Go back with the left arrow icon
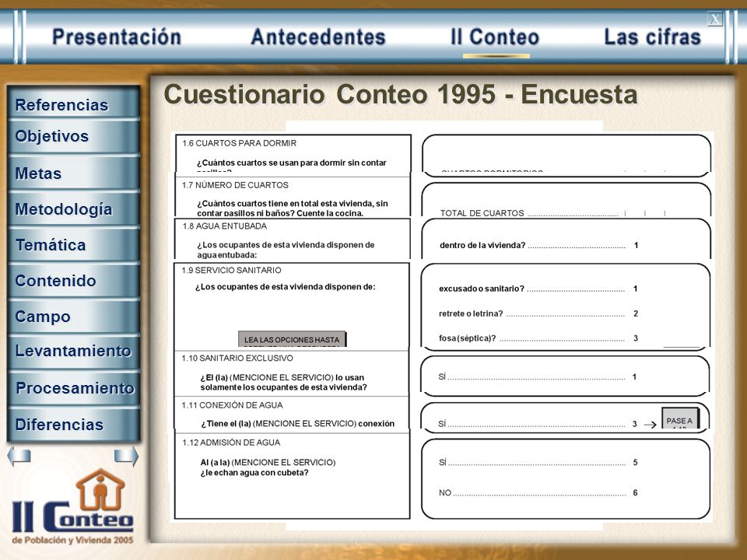 click(x=19, y=457)
